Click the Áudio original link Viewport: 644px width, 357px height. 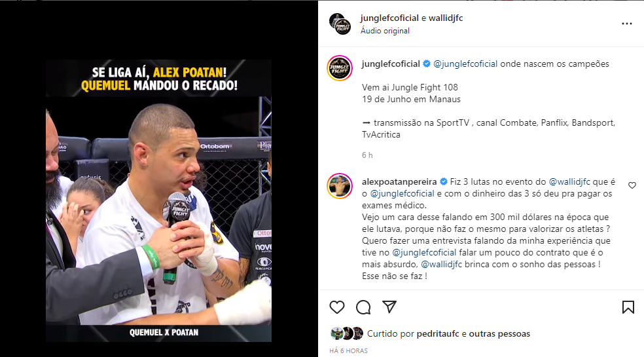coord(385,31)
